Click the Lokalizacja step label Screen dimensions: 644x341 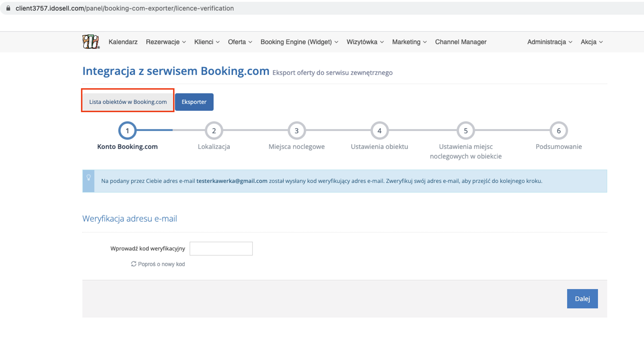tap(214, 146)
